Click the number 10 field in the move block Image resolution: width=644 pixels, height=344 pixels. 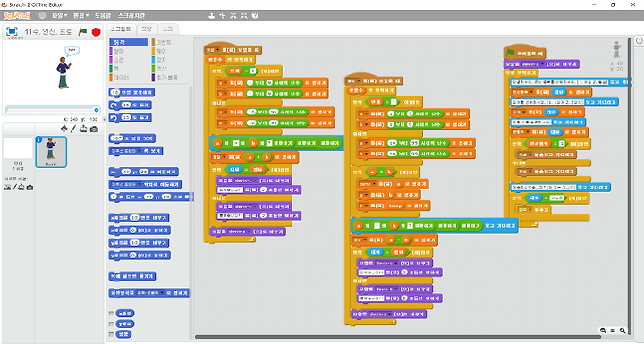pyautogui.click(x=115, y=93)
